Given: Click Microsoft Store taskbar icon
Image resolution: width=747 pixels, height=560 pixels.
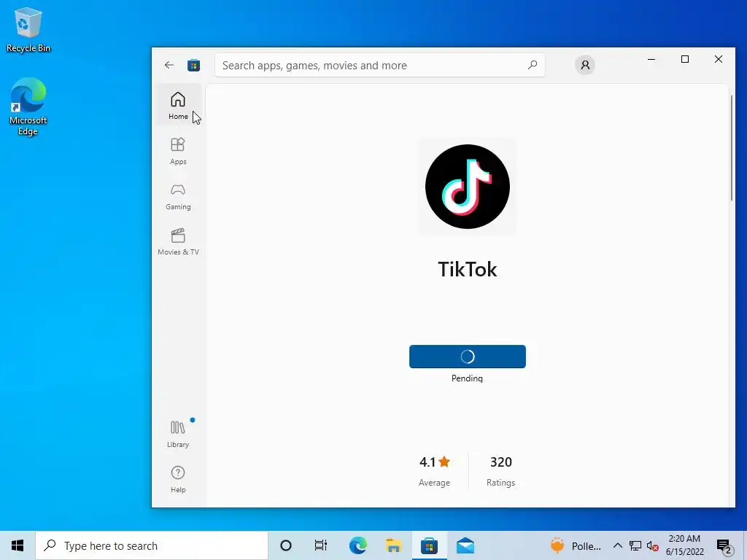Looking at the screenshot, I should point(429,545).
